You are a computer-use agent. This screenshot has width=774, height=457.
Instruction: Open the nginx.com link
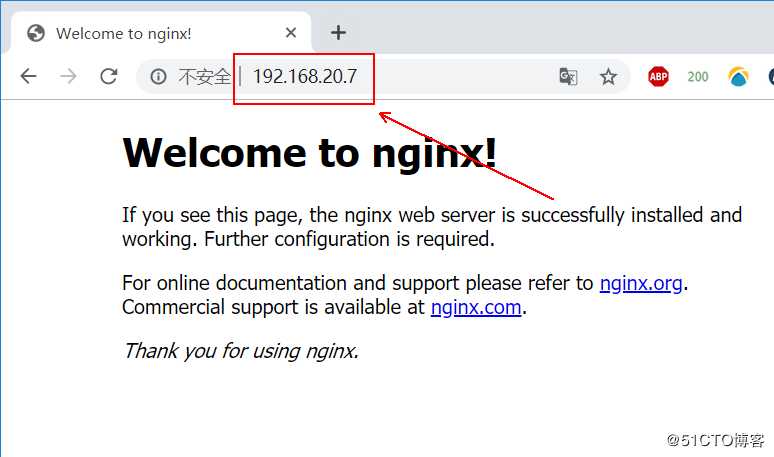[476, 307]
